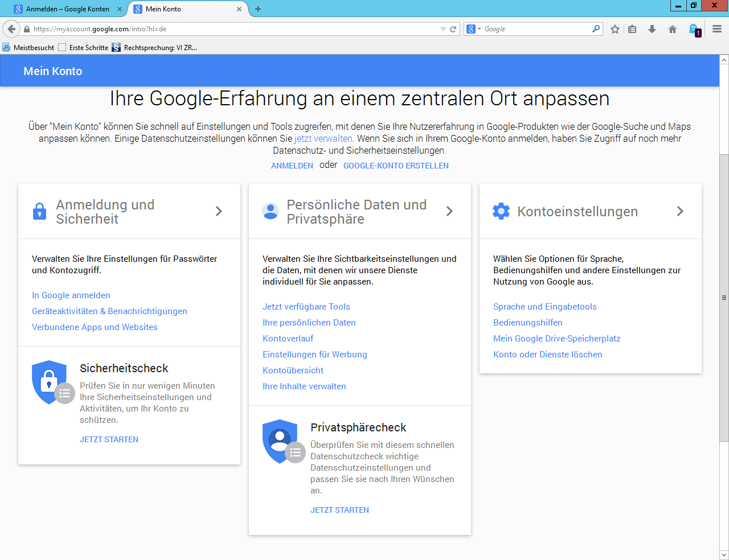Open the Erste Schritte bookmark

(x=83, y=48)
